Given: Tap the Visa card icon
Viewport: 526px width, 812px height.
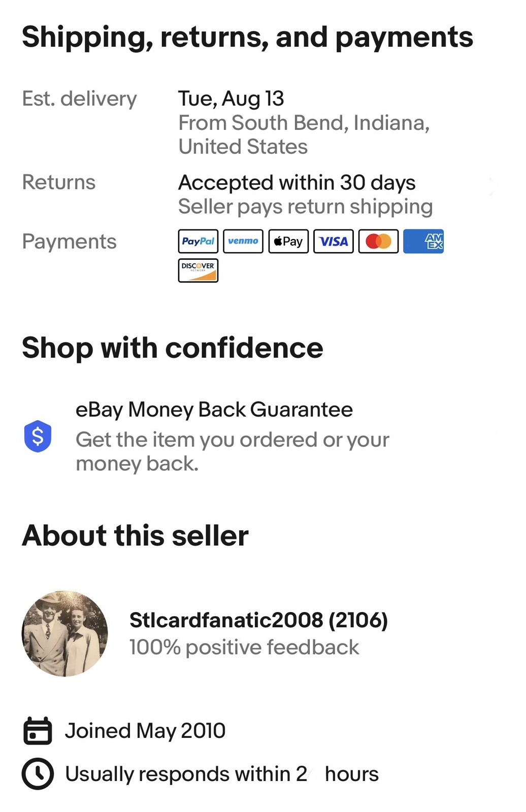Looking at the screenshot, I should tap(334, 242).
